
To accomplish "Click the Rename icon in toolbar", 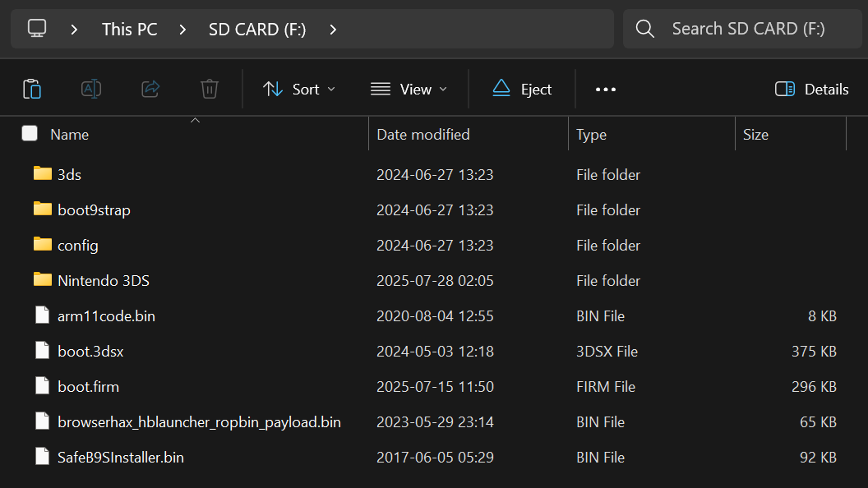I will click(91, 89).
